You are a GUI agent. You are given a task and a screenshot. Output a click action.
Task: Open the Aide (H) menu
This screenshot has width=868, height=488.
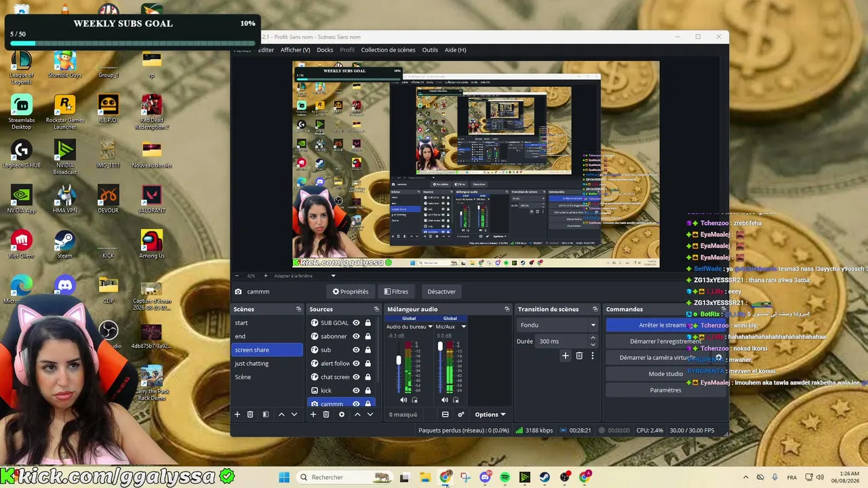(455, 49)
